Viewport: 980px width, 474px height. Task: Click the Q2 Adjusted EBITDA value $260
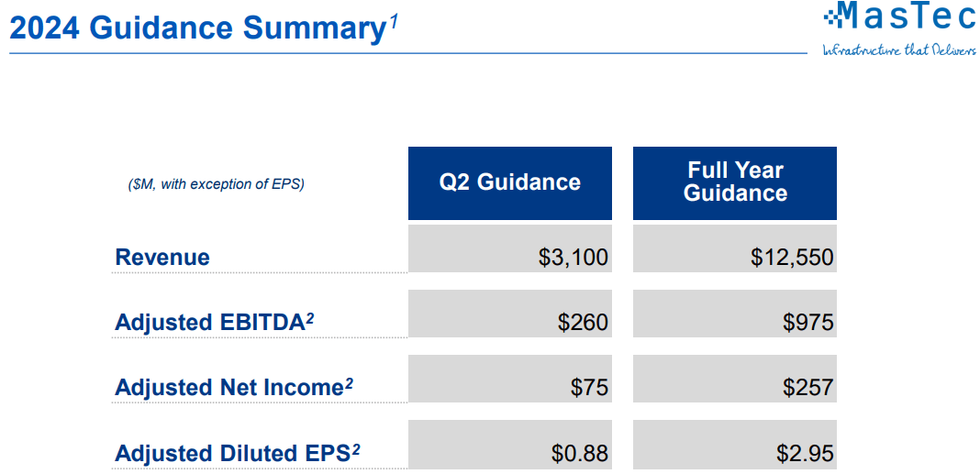[x=583, y=323]
